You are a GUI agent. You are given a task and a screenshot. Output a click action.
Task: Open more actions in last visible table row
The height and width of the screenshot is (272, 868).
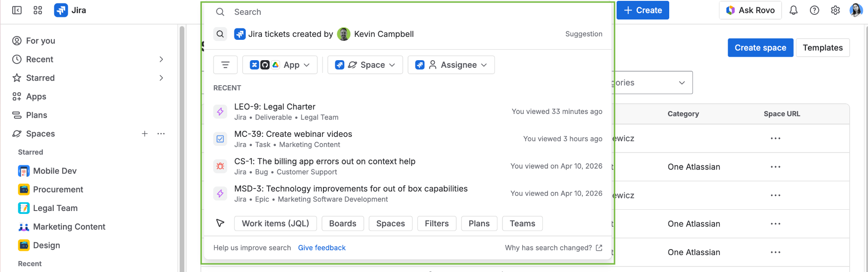776,252
